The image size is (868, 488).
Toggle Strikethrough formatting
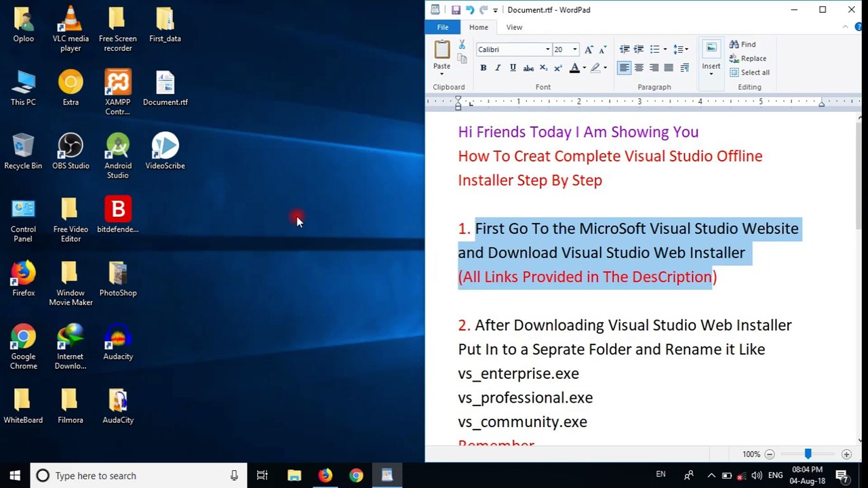[528, 68]
